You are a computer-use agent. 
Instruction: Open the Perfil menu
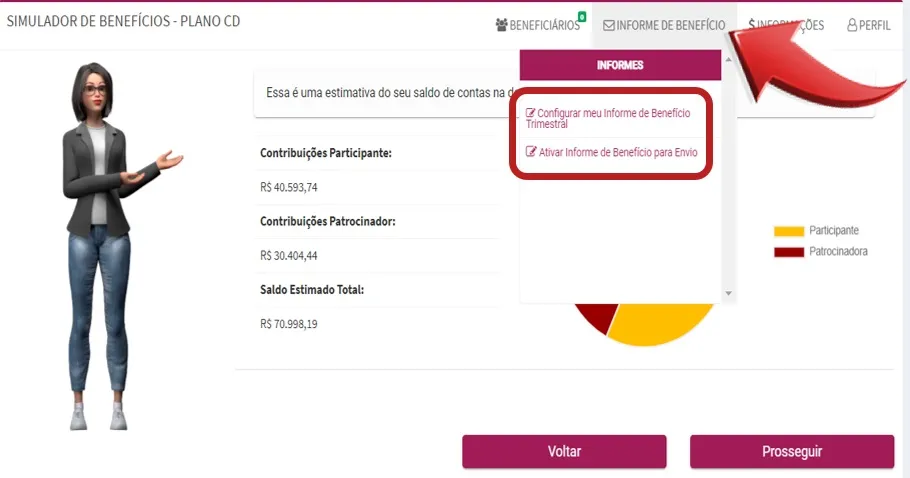869,25
